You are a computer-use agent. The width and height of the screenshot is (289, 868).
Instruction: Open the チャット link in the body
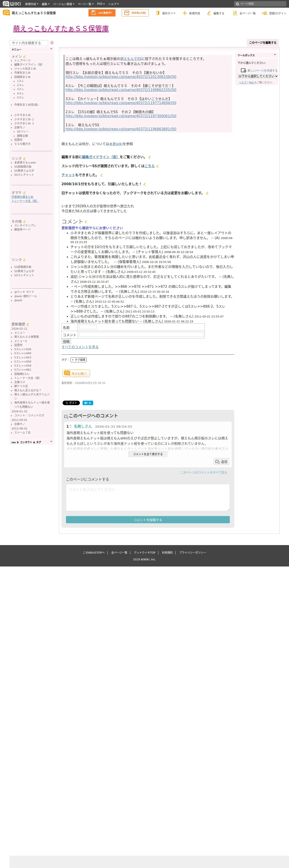(x=68, y=175)
